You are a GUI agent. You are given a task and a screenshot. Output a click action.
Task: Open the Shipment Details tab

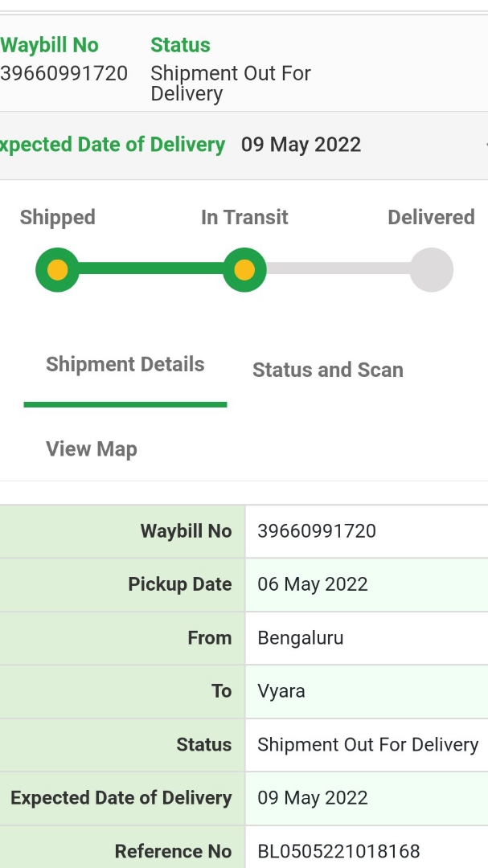[x=125, y=365]
